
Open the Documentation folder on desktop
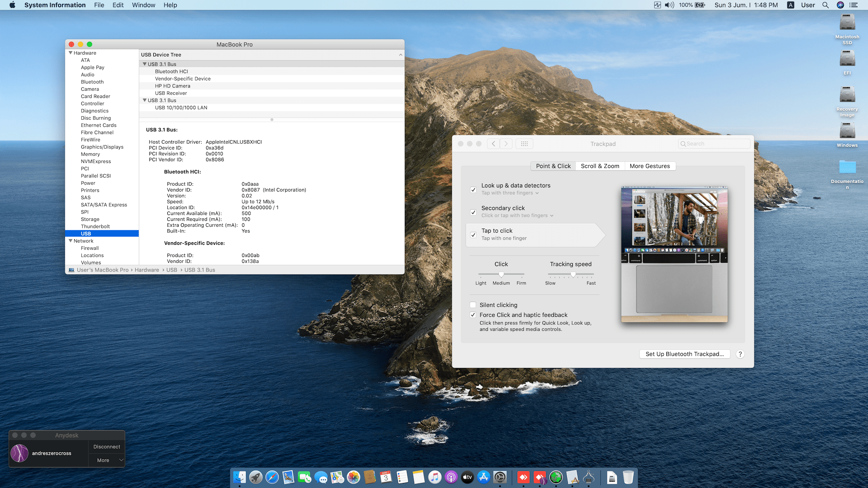(847, 167)
